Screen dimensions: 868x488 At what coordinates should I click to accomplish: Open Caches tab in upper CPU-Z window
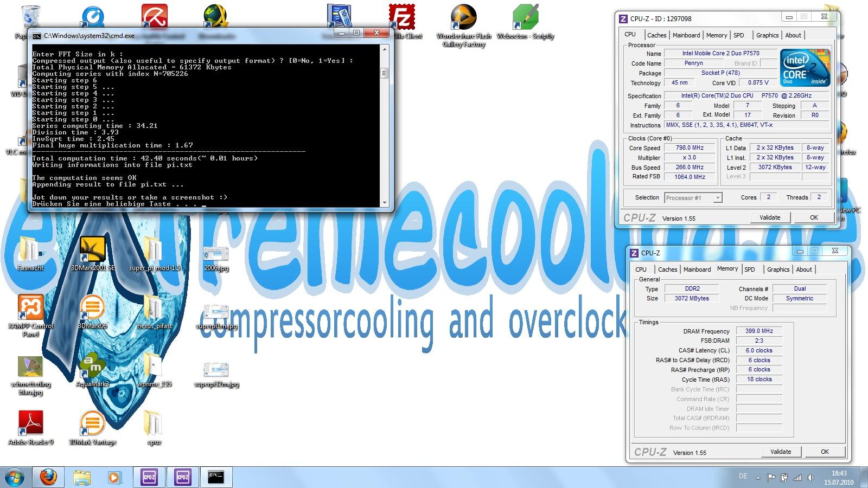pos(656,35)
